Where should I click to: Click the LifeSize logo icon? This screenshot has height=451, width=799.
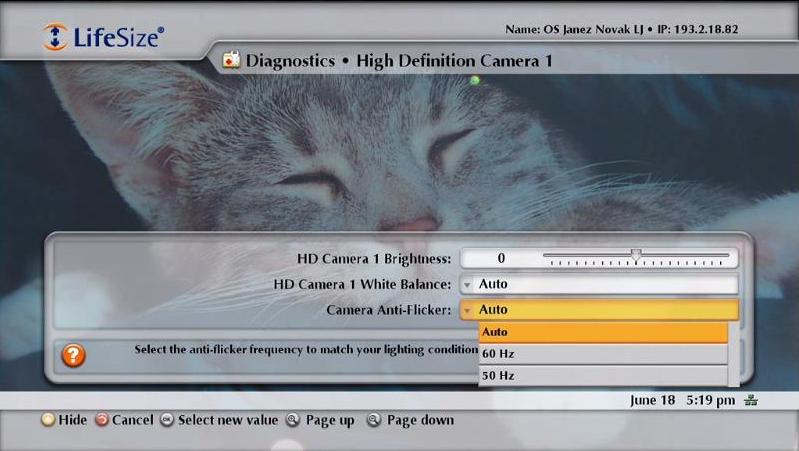(x=55, y=37)
